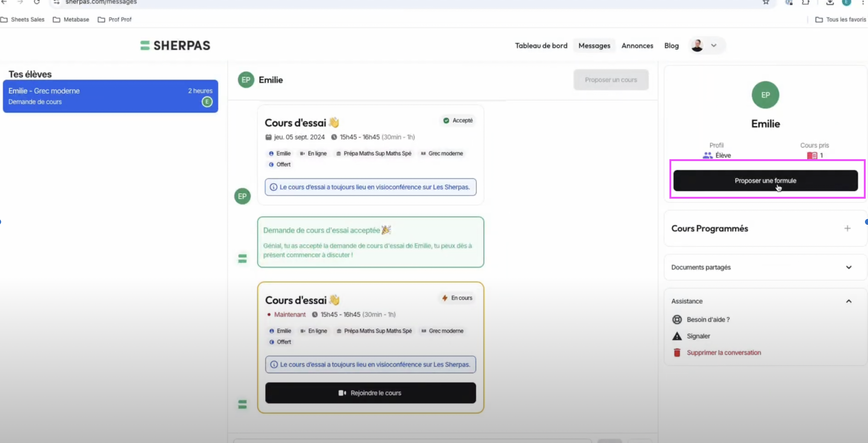Collapse the Assistance section
The height and width of the screenshot is (443, 868).
point(848,301)
